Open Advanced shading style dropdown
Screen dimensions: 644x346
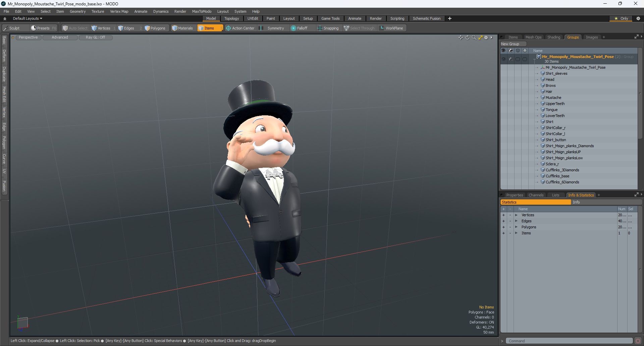[60, 38]
